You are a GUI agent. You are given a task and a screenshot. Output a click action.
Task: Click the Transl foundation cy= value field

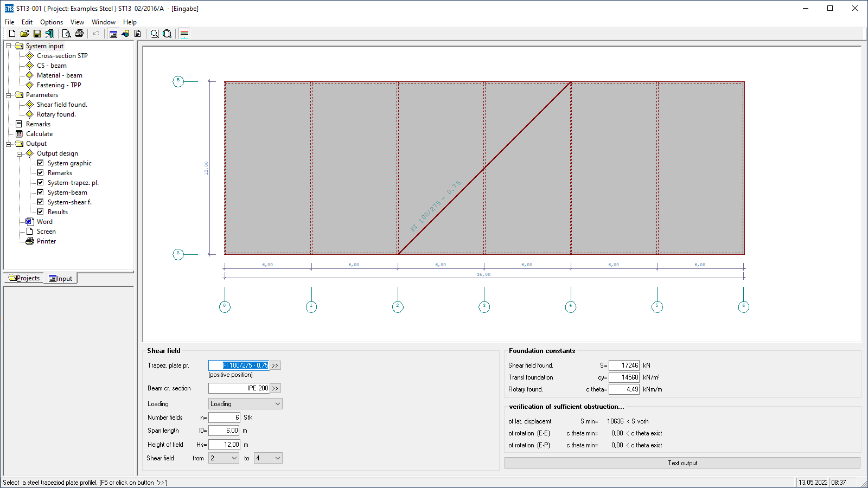(x=624, y=377)
